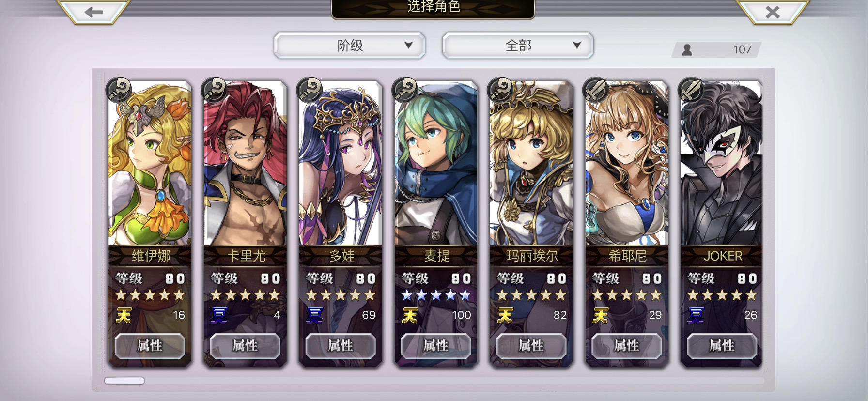Click the 冥 element icon under 卡里尤

(219, 315)
